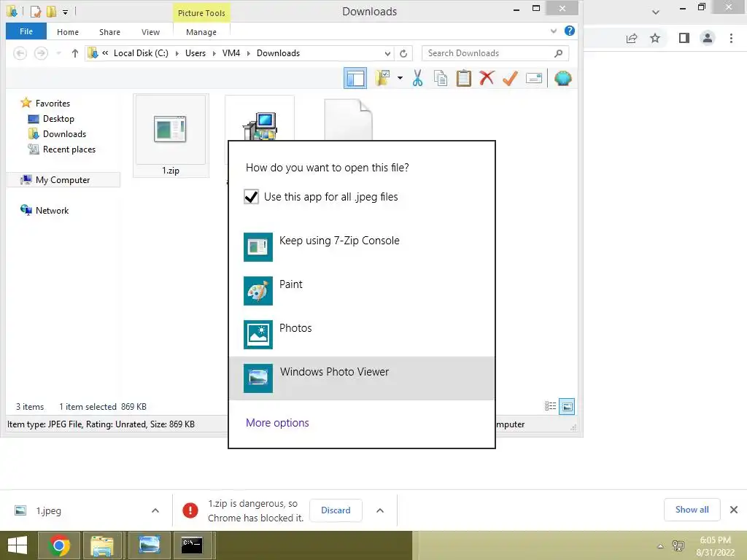Choose Photos app option
The image size is (747, 560).
click(362, 334)
